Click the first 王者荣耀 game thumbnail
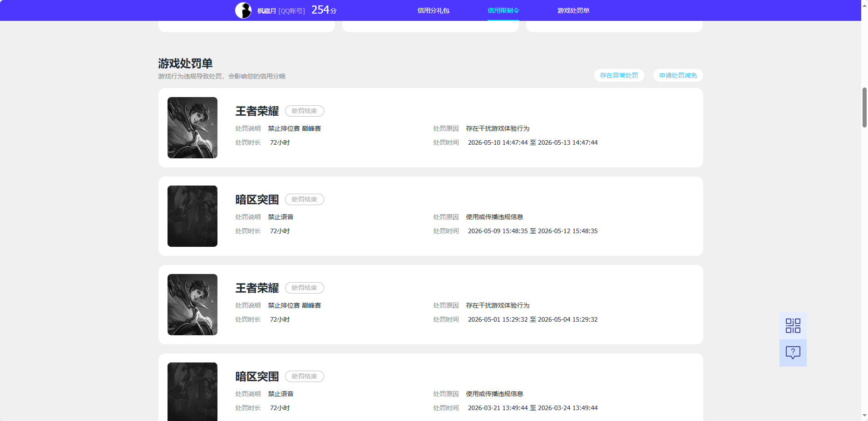Viewport: 868px width, 421px height. tap(192, 127)
